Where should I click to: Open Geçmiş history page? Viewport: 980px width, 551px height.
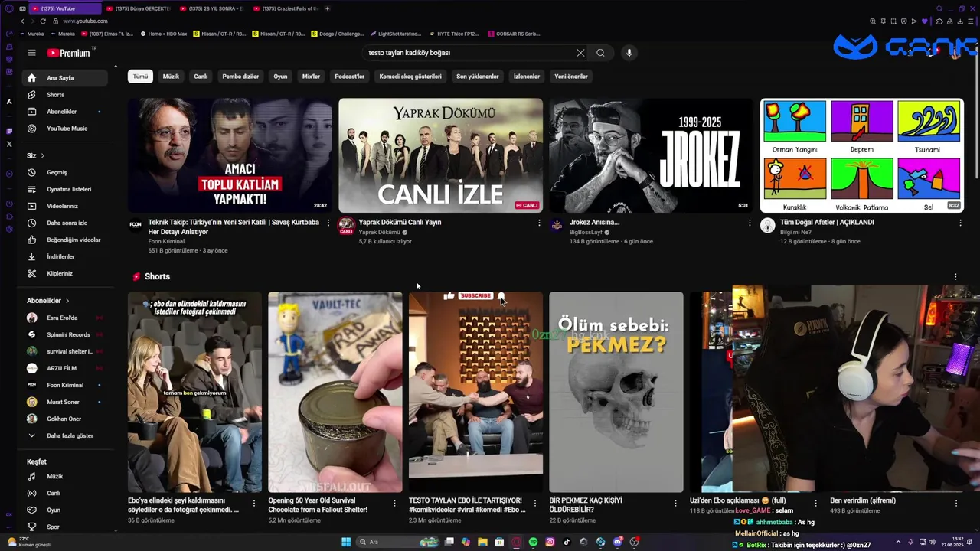point(64,172)
